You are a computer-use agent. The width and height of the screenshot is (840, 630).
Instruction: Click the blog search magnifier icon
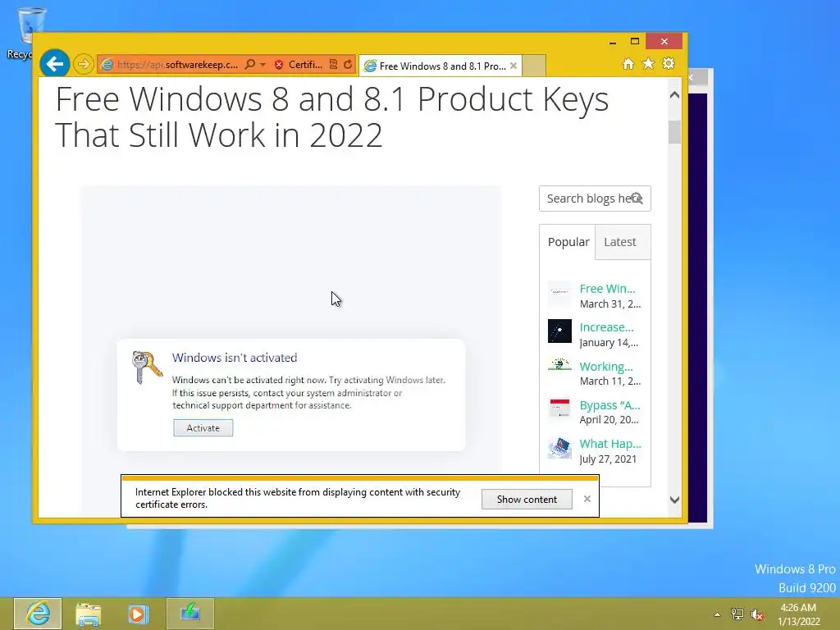tap(637, 199)
